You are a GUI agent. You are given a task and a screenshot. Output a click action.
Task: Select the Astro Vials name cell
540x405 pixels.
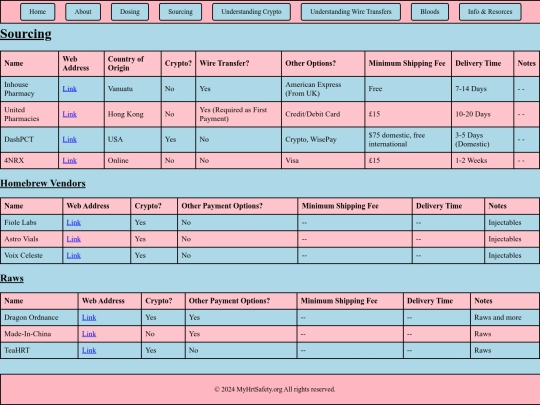[31, 239]
